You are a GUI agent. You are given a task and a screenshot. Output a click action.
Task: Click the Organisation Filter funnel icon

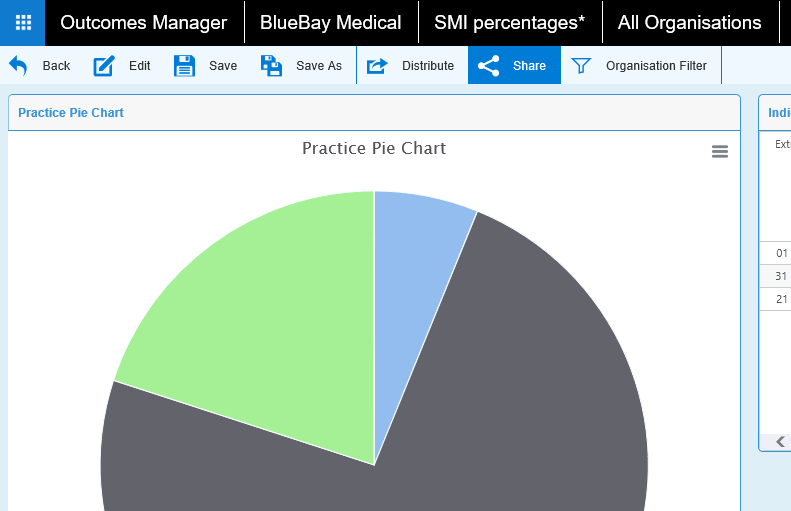(581, 66)
